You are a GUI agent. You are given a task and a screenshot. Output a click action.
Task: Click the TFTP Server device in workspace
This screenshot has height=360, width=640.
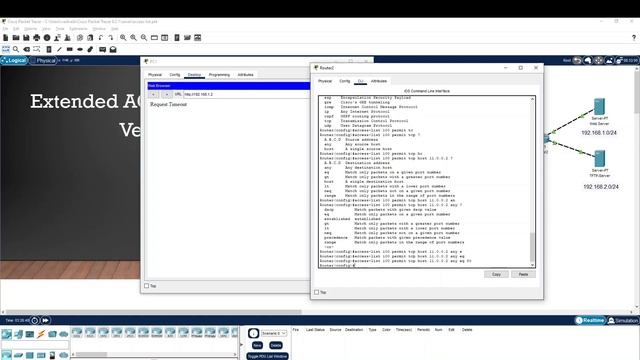(600, 159)
